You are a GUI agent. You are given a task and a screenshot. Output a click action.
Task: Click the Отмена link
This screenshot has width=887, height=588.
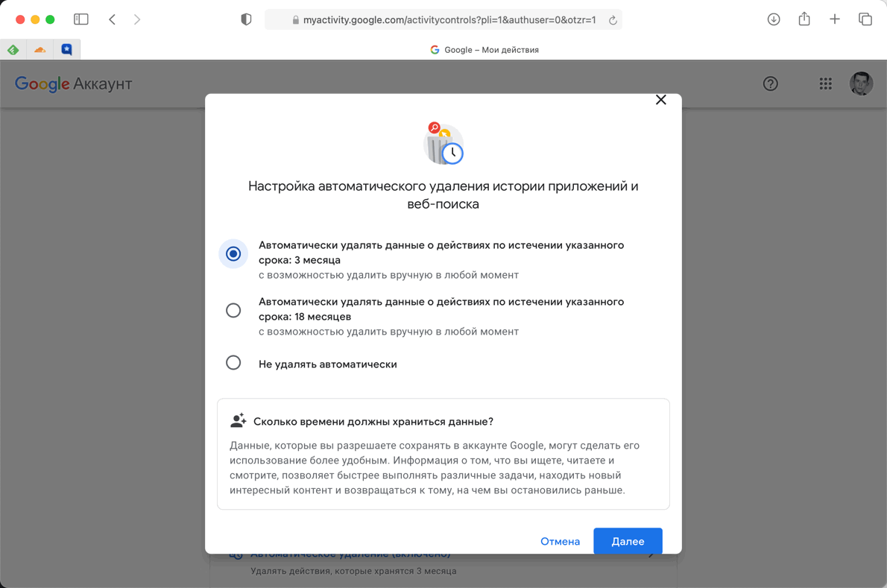(561, 541)
